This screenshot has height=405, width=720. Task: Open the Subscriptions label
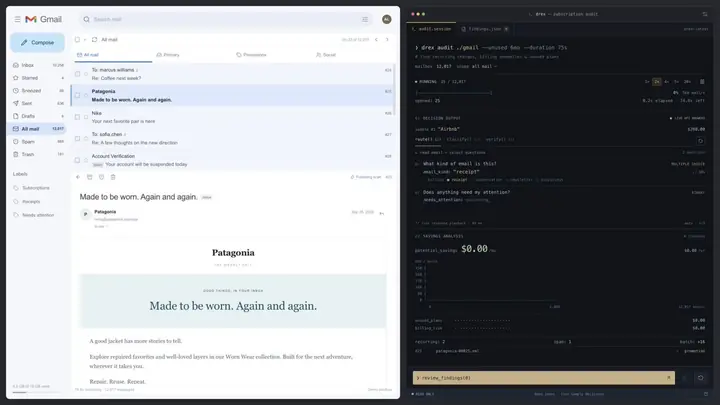click(36, 188)
